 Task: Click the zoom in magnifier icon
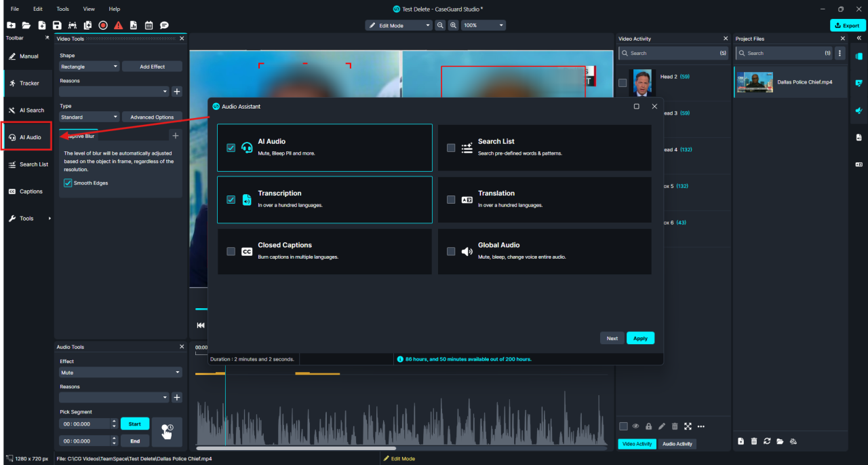click(453, 25)
